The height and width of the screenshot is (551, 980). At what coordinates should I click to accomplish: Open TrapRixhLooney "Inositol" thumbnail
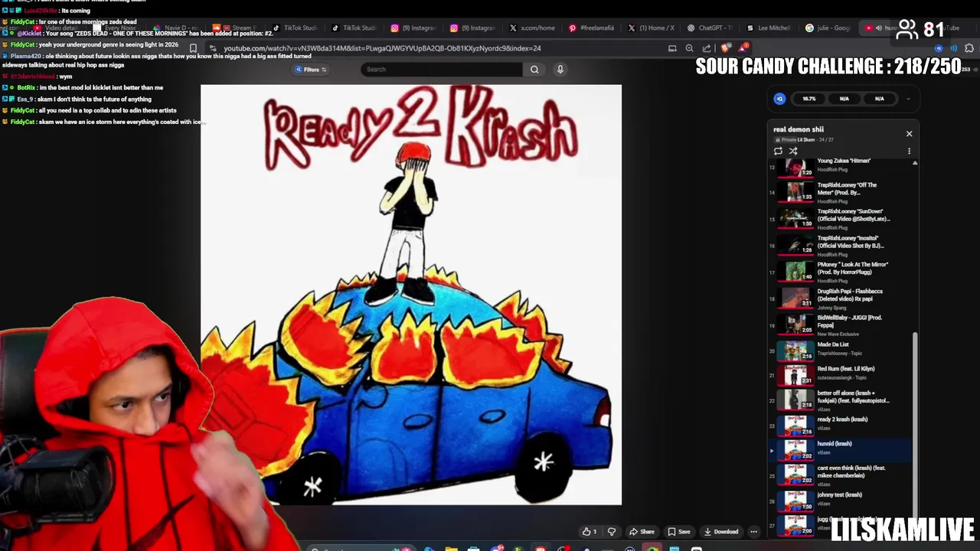click(795, 245)
